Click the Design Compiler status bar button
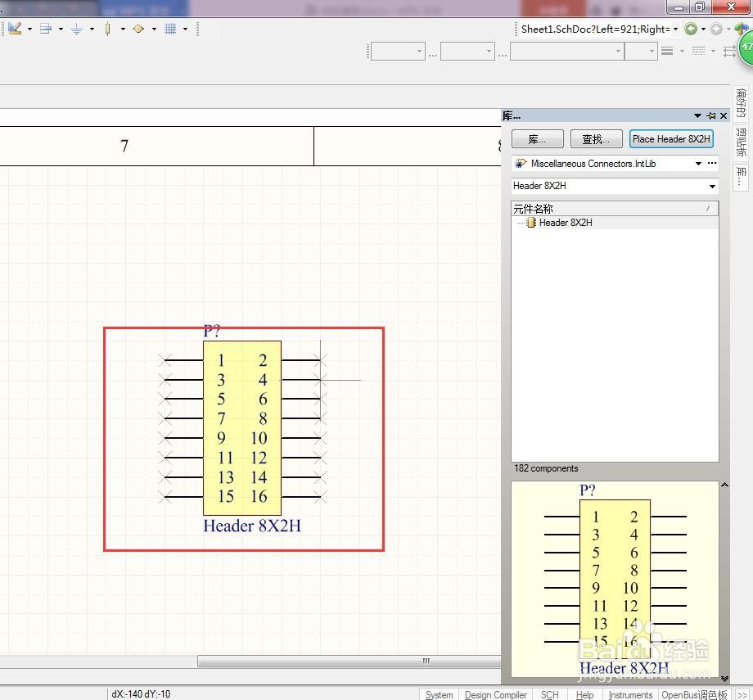Screen dimensions: 753x700 pos(496,695)
